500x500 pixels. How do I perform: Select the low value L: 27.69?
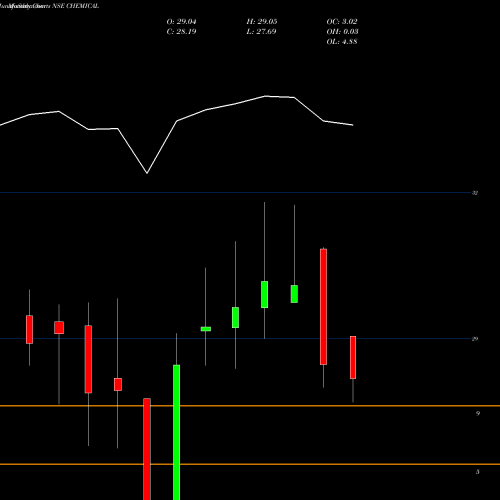pyautogui.click(x=261, y=32)
